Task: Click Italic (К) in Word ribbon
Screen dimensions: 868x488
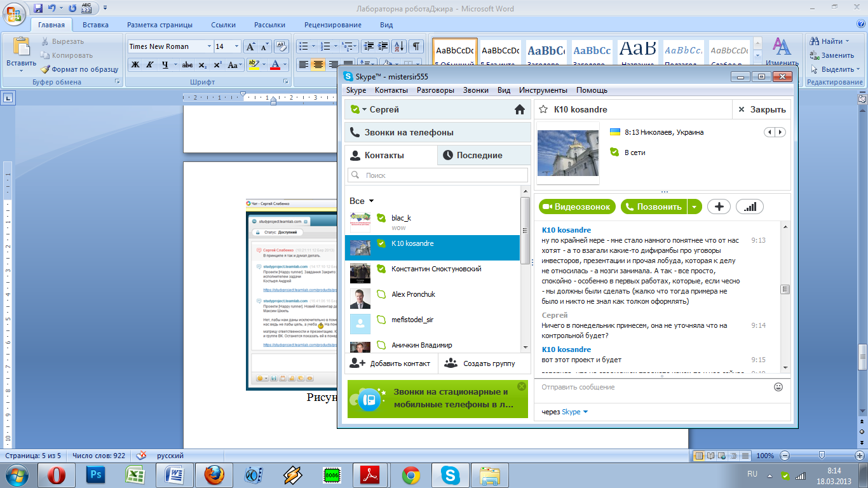Action: [x=150, y=65]
